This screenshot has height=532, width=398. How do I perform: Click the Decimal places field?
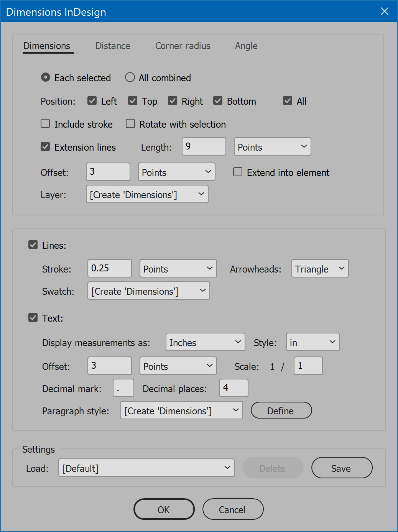(234, 388)
